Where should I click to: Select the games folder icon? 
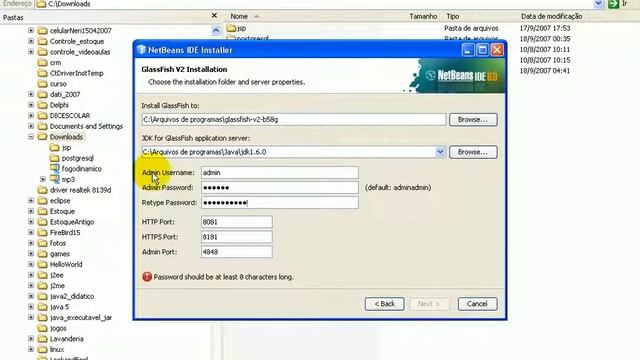(42, 253)
